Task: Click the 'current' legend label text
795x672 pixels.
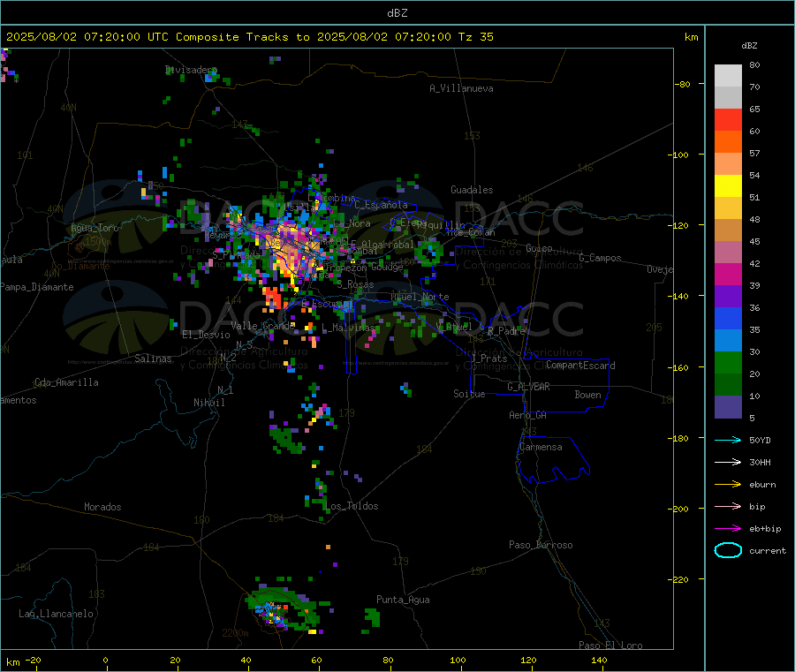Action: pyautogui.click(x=768, y=550)
